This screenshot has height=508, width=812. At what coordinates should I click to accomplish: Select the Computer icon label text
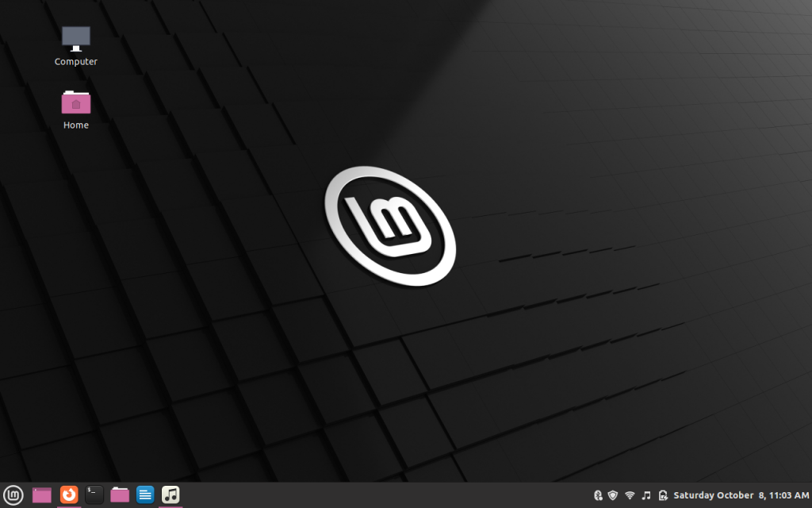pyautogui.click(x=75, y=61)
